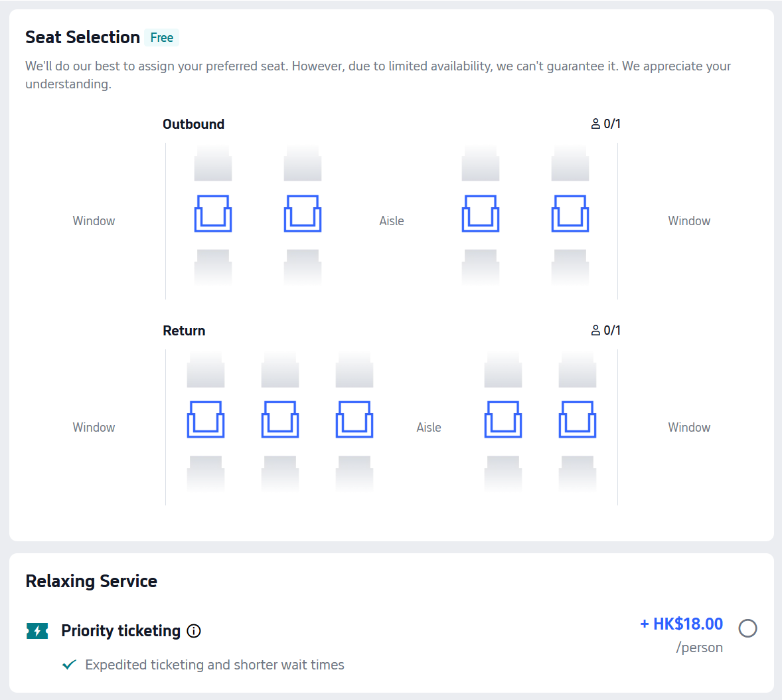Select the return right window seat
The width and height of the screenshot is (782, 700).
[578, 420]
